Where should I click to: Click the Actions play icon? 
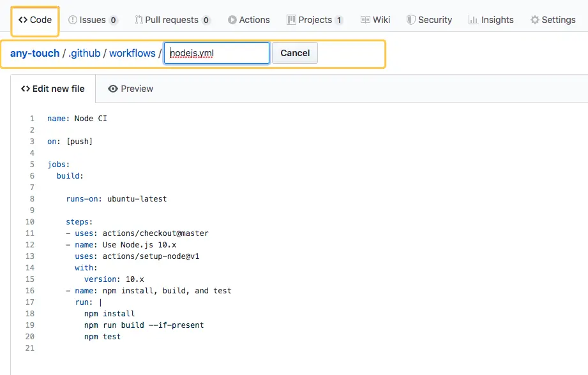[232, 20]
